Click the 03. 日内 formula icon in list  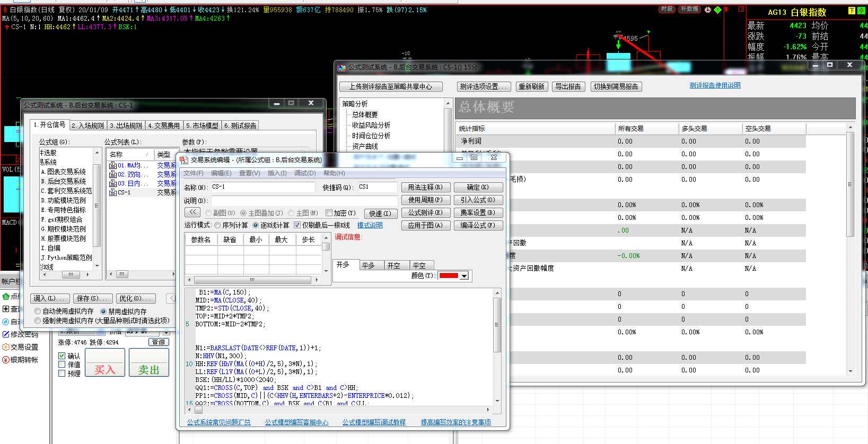(x=113, y=183)
